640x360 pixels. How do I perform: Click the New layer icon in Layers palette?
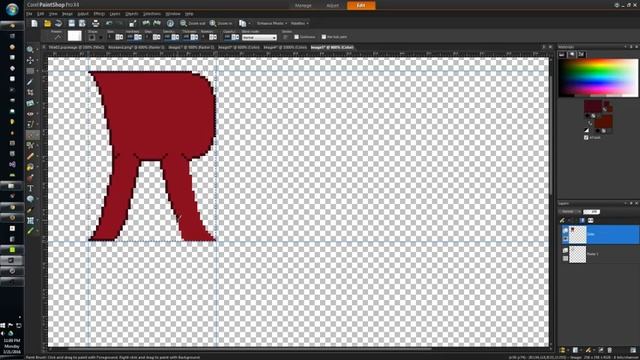(x=563, y=350)
